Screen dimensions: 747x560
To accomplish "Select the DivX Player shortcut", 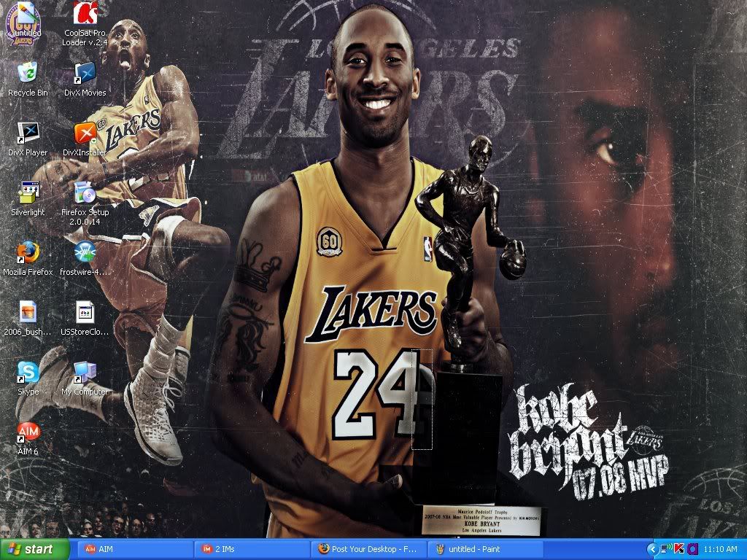I will point(28,139).
